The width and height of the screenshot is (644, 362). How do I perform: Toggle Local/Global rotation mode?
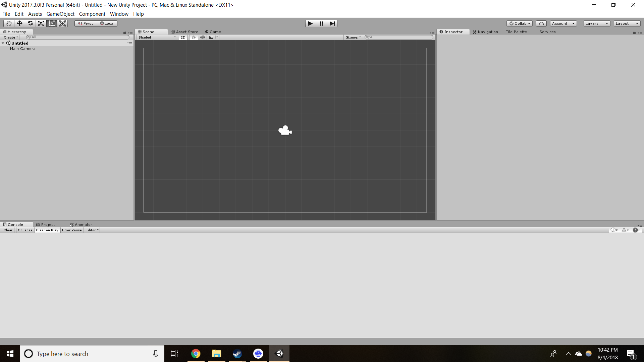click(x=107, y=23)
